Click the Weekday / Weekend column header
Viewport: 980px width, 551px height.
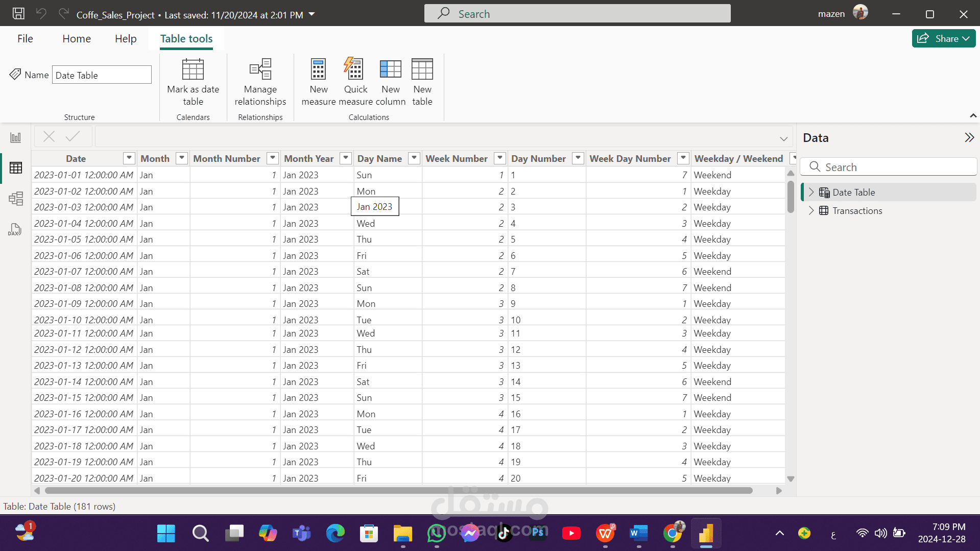(x=738, y=158)
